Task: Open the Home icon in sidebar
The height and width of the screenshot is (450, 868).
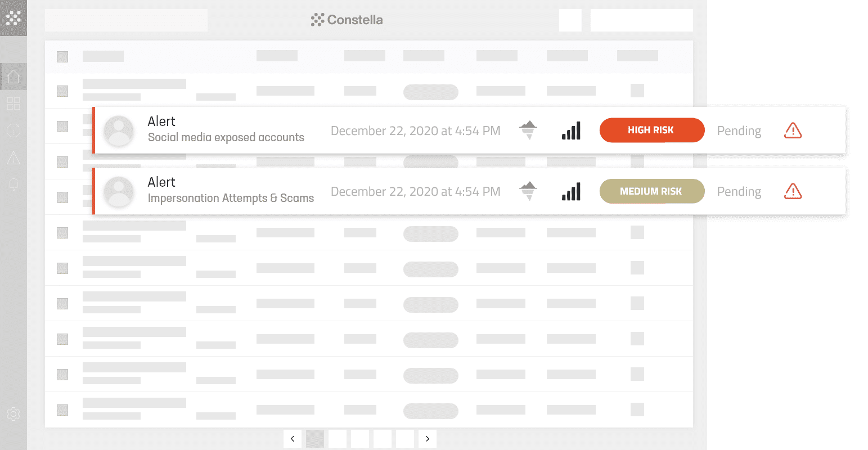Action: click(x=14, y=76)
